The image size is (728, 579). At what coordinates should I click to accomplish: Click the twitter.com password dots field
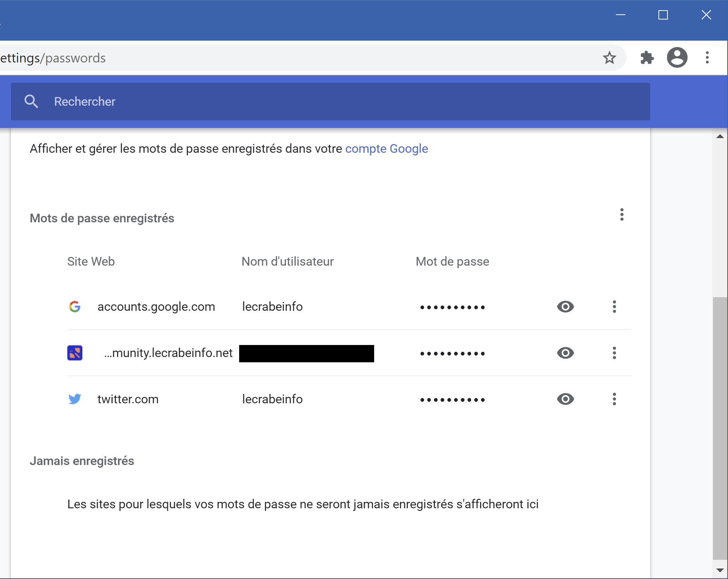coord(452,400)
